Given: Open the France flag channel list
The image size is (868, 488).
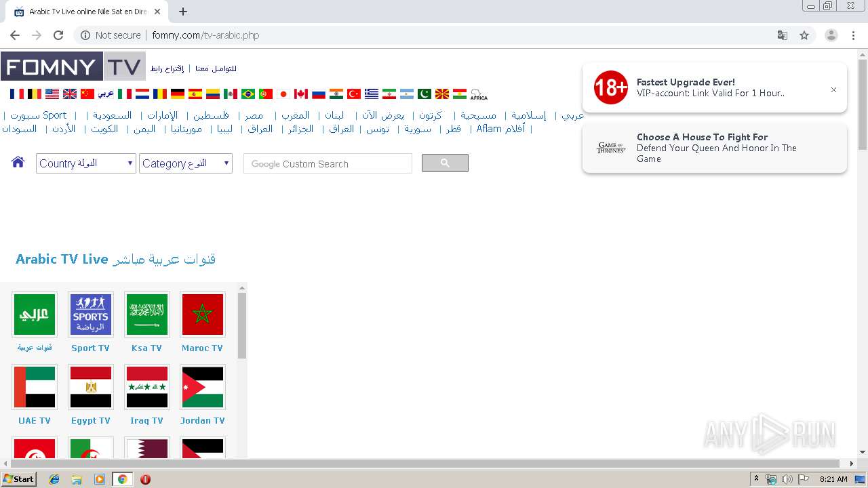Looking at the screenshot, I should (17, 94).
